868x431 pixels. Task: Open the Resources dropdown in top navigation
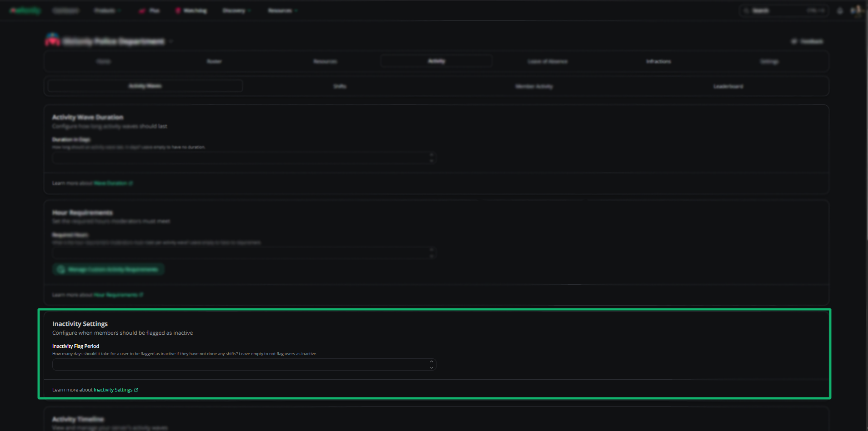pyautogui.click(x=282, y=10)
